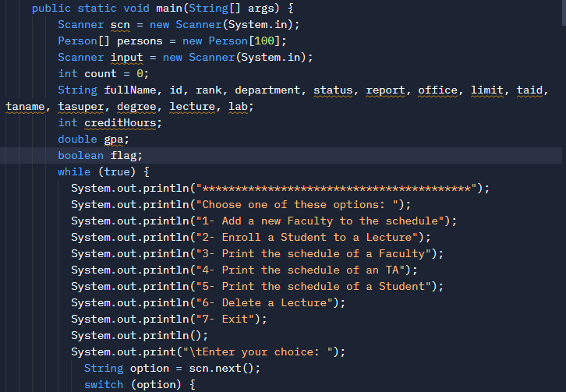This screenshot has width=566, height=392.
Task: Click the string '3- Print the schedule of a Faculty'
Action: pyautogui.click(x=313, y=254)
